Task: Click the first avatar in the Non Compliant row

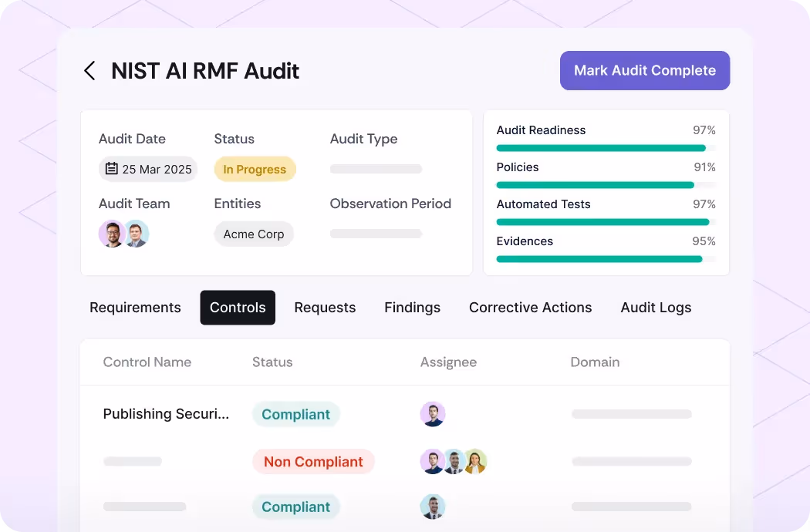Action: click(x=433, y=461)
